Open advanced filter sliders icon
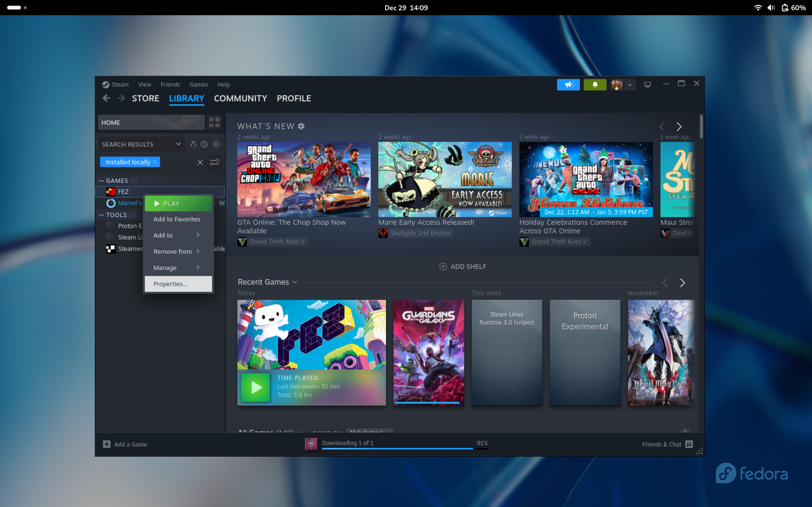This screenshot has height=507, width=812. pos(214,162)
